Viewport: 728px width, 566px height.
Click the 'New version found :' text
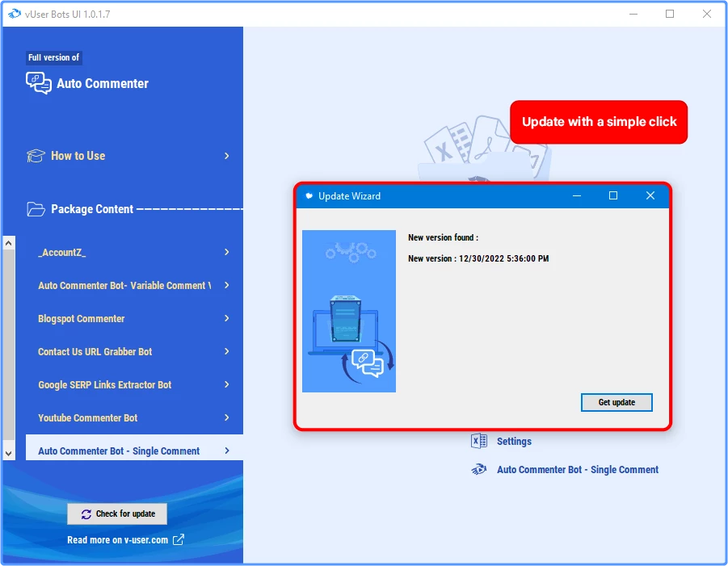click(x=443, y=237)
